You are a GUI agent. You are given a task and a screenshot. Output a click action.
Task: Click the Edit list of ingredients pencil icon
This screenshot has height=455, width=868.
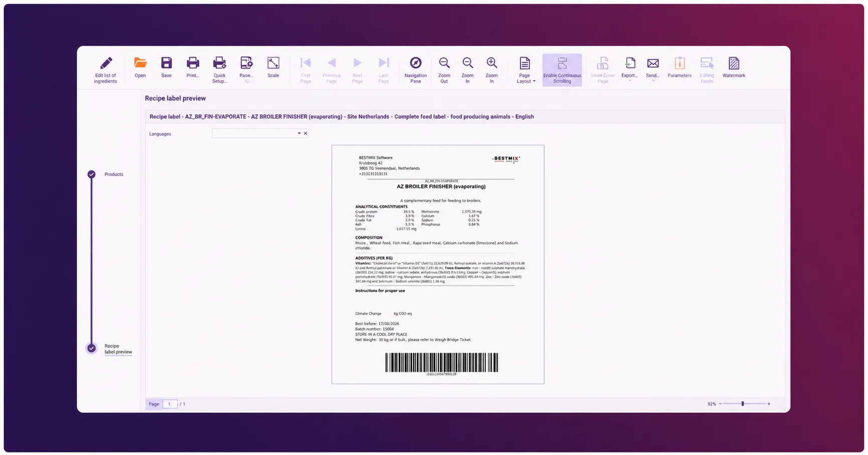point(106,63)
